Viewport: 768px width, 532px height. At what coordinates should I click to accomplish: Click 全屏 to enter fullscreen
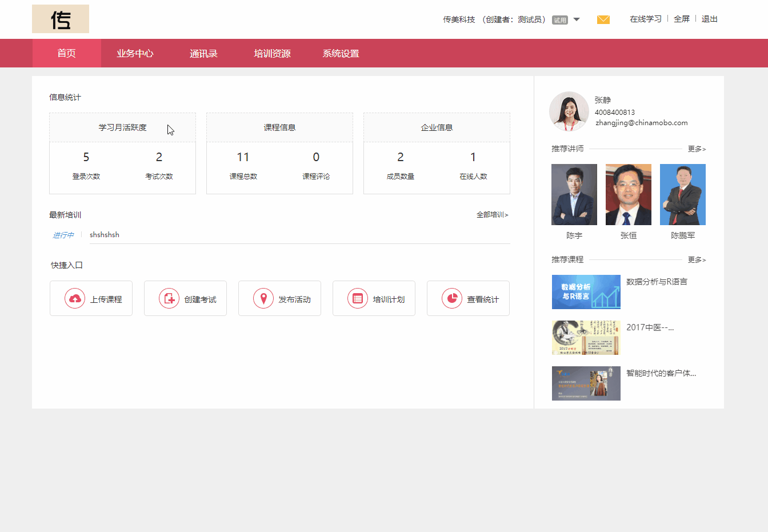[682, 19]
